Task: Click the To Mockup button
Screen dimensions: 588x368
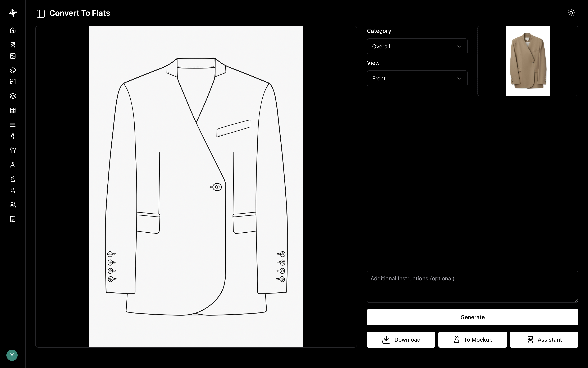Action: coord(472,340)
